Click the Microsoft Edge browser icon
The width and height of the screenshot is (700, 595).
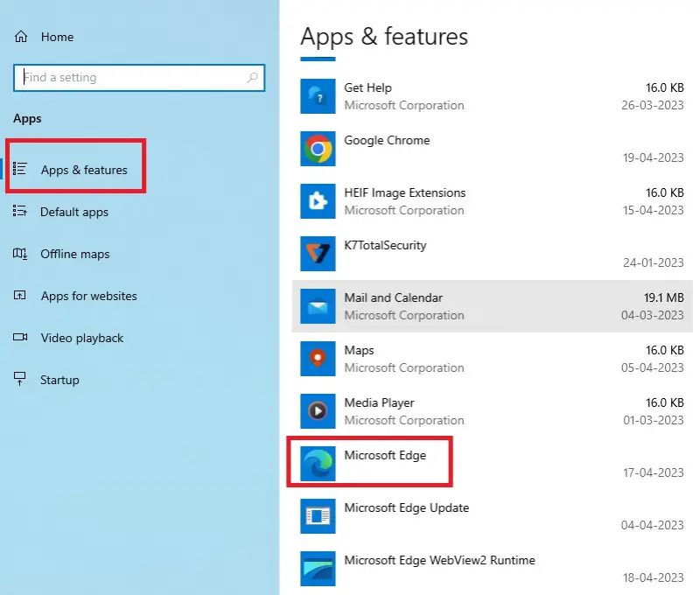pyautogui.click(x=317, y=464)
